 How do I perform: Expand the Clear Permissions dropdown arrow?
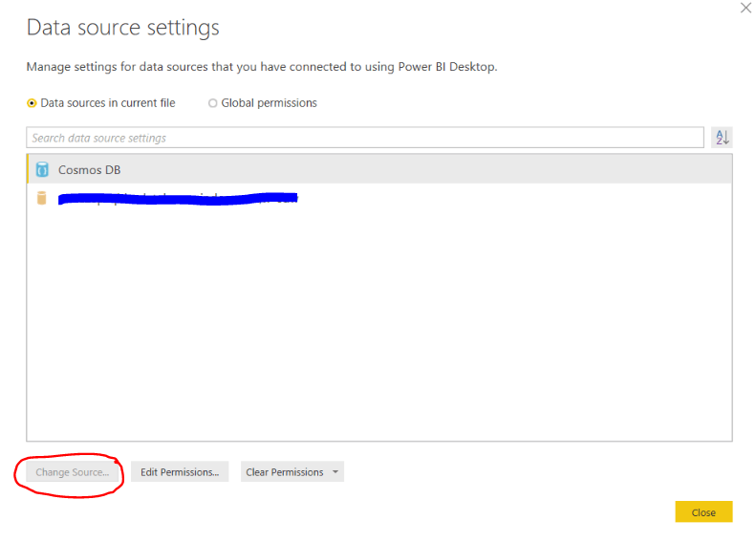335,472
